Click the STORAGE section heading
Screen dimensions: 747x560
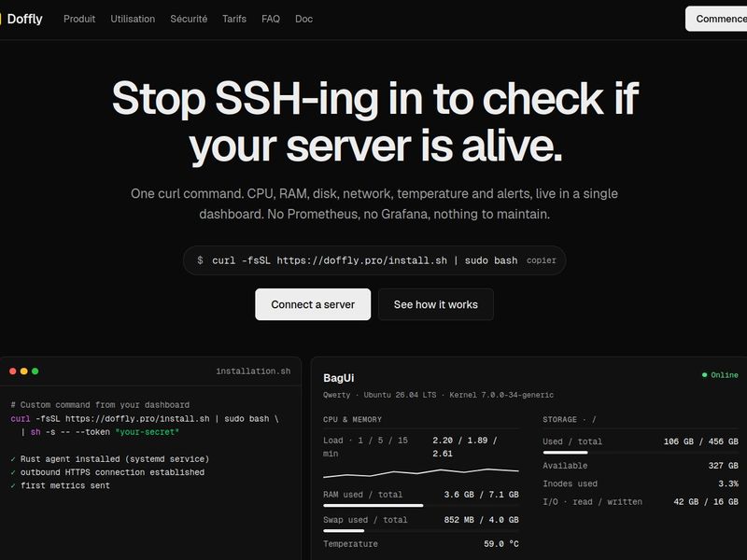(x=570, y=419)
